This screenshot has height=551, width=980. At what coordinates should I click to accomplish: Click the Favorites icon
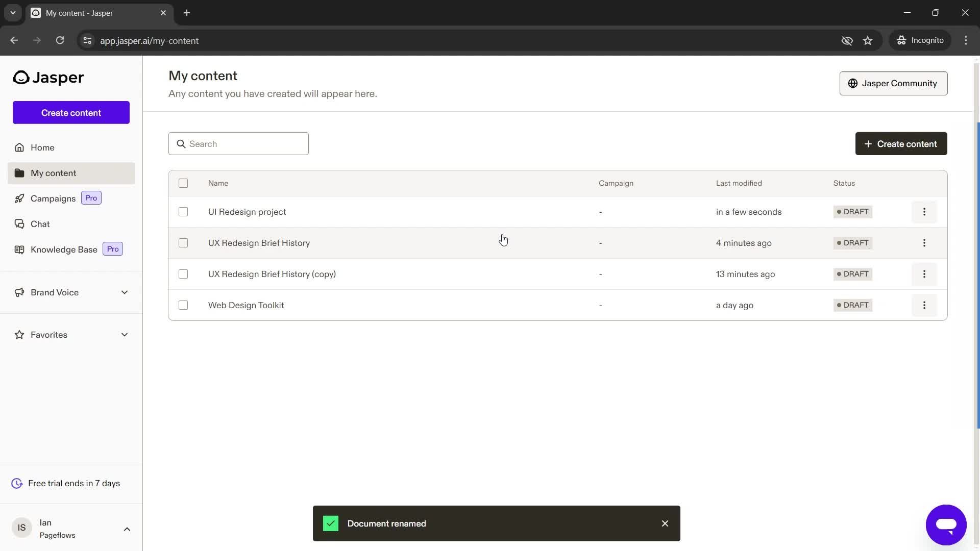click(18, 334)
